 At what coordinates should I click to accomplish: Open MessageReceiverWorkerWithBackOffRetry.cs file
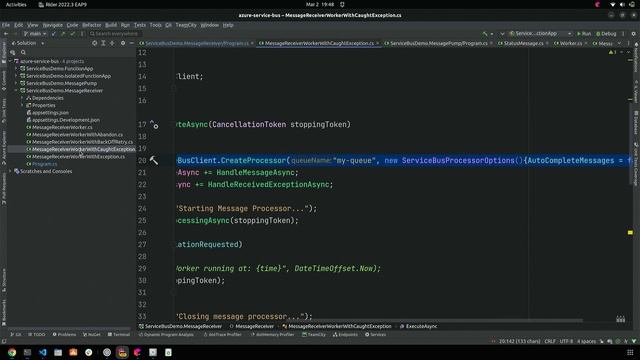tap(80, 142)
